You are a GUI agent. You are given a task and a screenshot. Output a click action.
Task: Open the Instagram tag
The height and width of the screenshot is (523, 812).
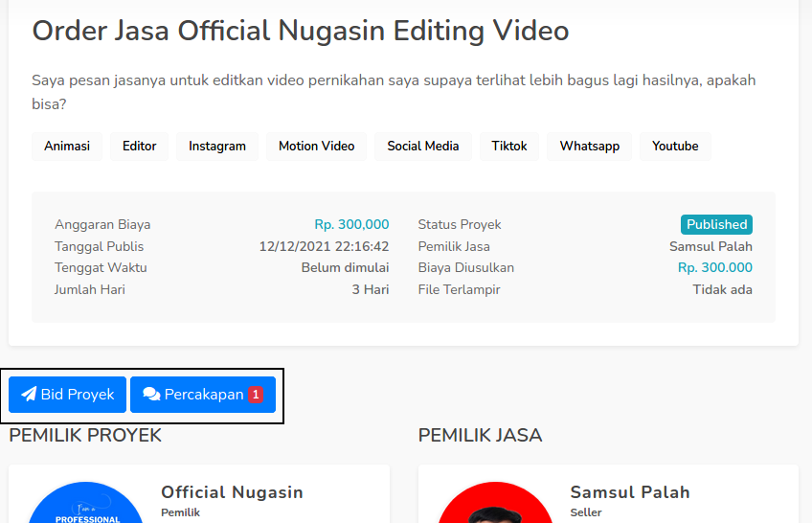click(x=217, y=146)
